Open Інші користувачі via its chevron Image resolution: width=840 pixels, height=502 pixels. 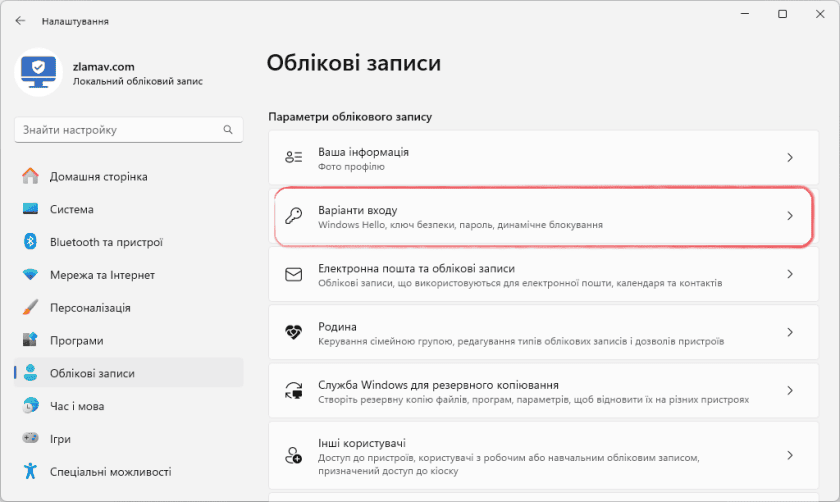click(790, 455)
